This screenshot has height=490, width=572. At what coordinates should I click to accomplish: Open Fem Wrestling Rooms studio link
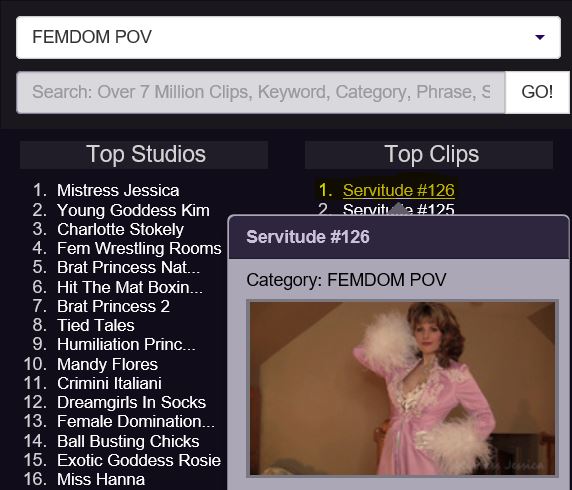click(x=139, y=248)
